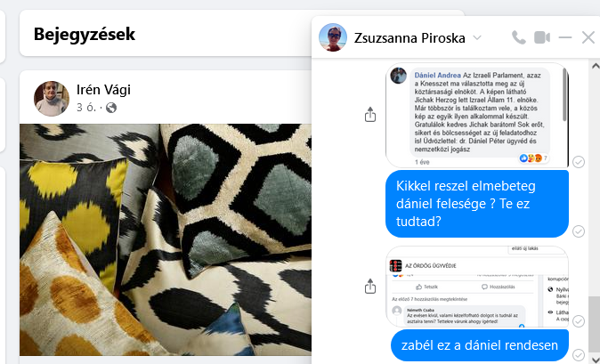
Task: Open Irén Vági's profile picture
Action: (52, 99)
